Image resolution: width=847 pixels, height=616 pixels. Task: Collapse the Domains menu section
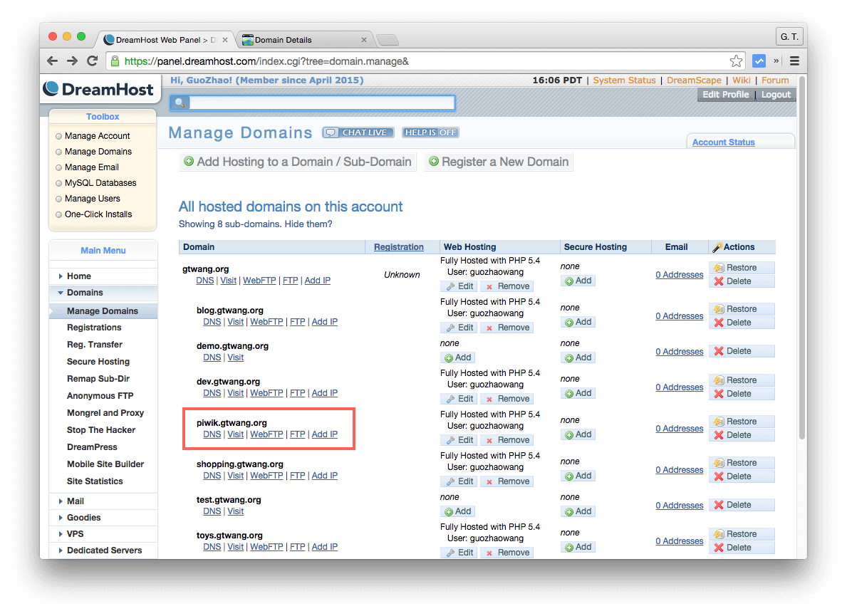85,293
